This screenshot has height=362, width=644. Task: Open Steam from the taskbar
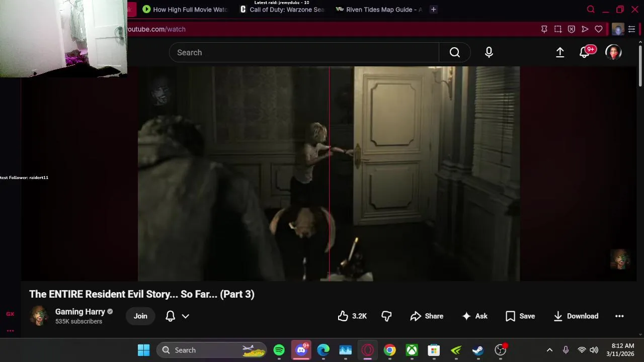(x=478, y=350)
